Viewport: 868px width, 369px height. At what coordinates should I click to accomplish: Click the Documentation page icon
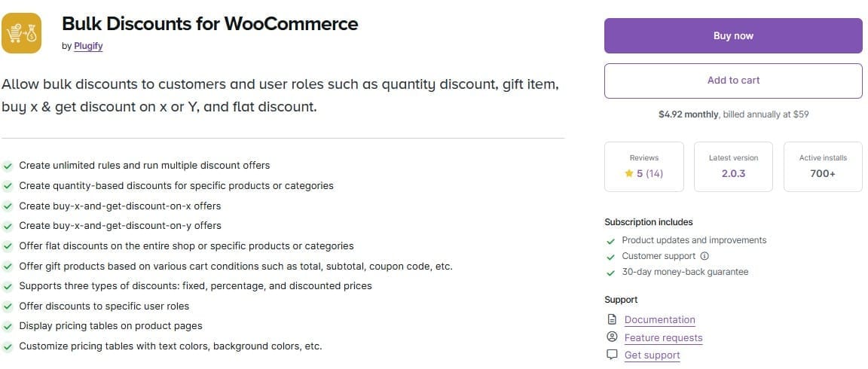point(612,319)
